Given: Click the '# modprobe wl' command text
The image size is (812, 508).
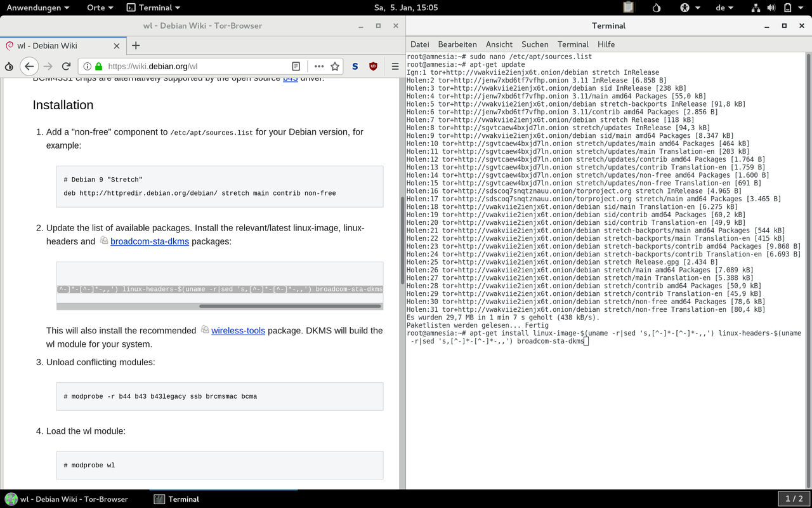Looking at the screenshot, I should coord(89,465).
